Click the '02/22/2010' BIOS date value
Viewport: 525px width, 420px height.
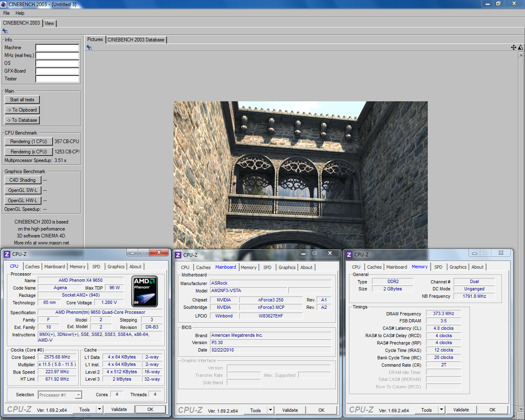271,350
